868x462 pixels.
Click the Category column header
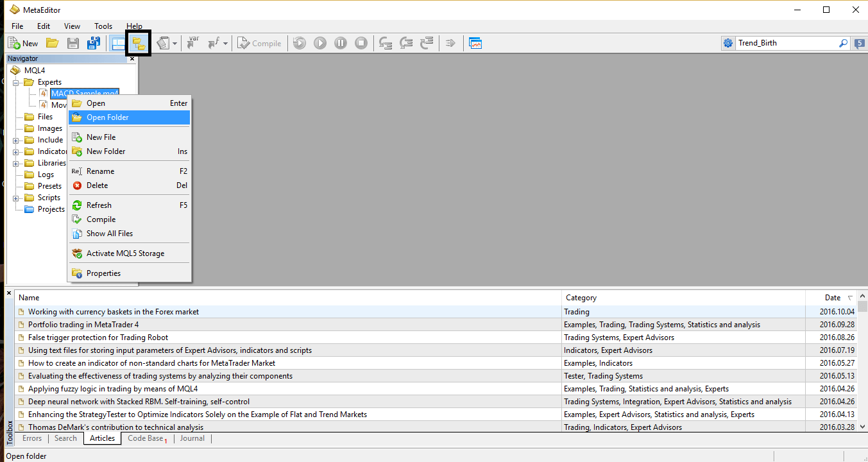[x=683, y=298]
